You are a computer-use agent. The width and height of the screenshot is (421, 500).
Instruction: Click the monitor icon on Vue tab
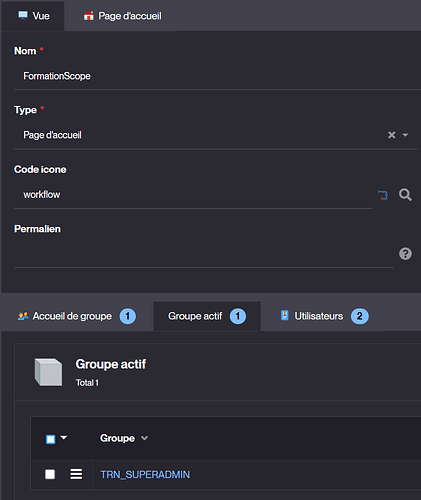(23, 15)
